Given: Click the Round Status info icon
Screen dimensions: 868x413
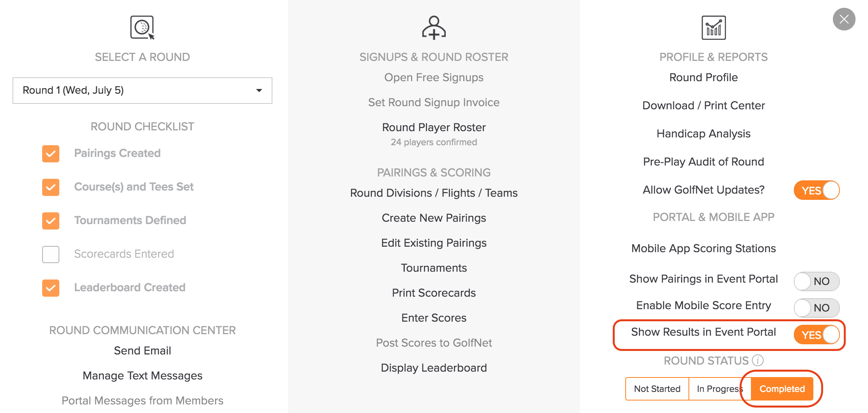Looking at the screenshot, I should (758, 360).
